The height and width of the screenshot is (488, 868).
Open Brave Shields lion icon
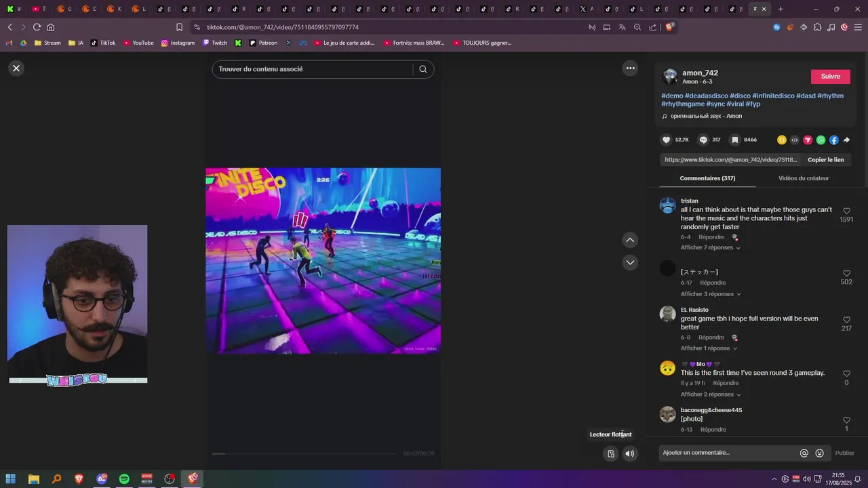[x=669, y=27]
